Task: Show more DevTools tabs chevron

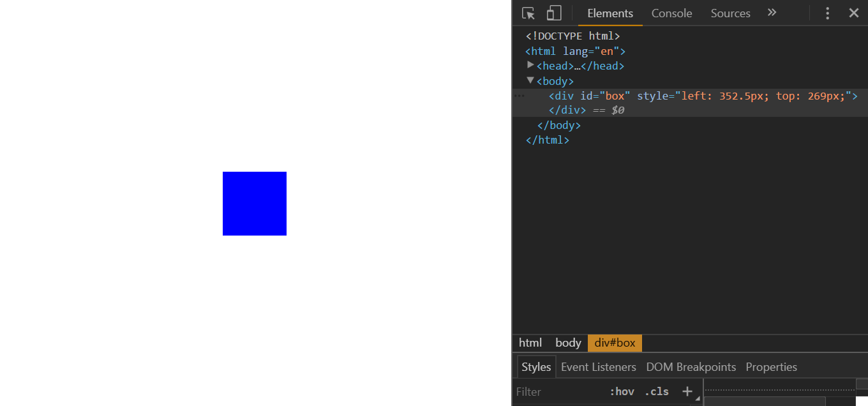Action: coord(772,13)
